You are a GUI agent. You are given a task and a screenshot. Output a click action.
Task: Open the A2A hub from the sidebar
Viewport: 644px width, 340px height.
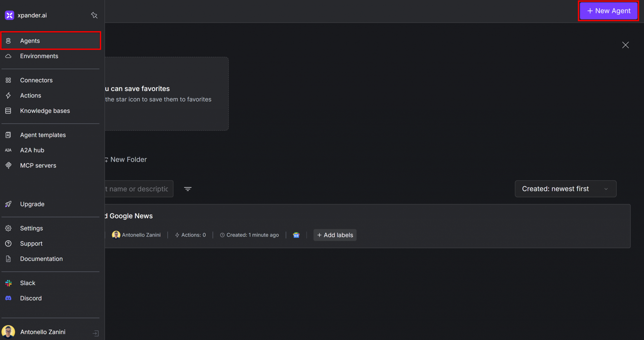(x=32, y=150)
